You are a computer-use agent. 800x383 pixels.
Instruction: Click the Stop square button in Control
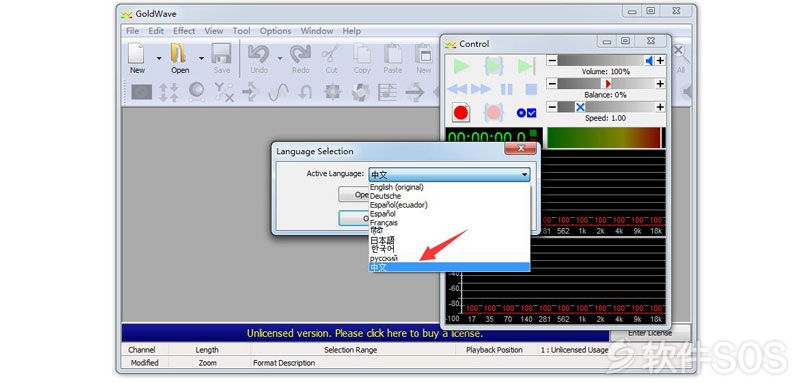pos(531,90)
